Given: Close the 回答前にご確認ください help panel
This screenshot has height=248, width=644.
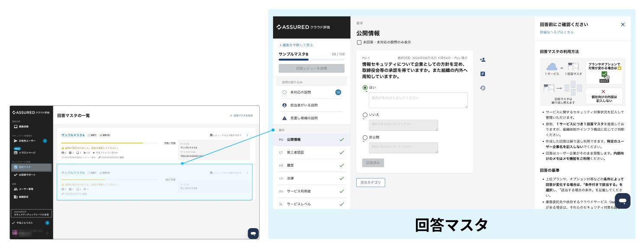Looking at the screenshot, I should (x=623, y=25).
